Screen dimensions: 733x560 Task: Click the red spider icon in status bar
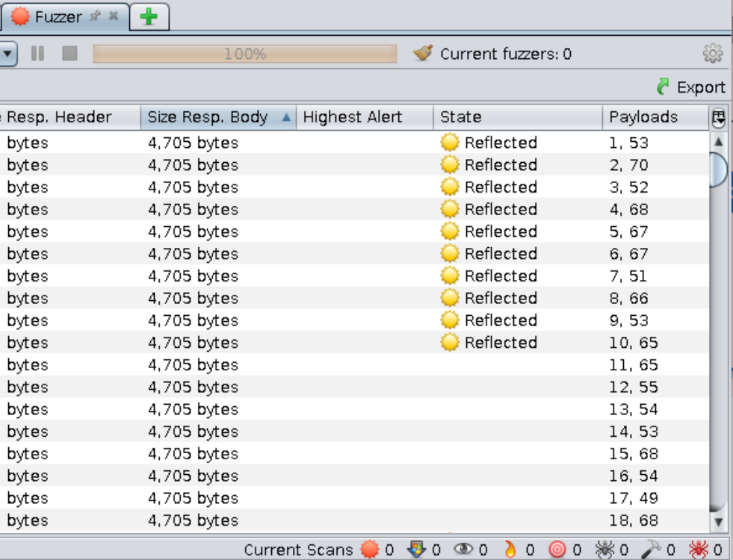(x=698, y=550)
